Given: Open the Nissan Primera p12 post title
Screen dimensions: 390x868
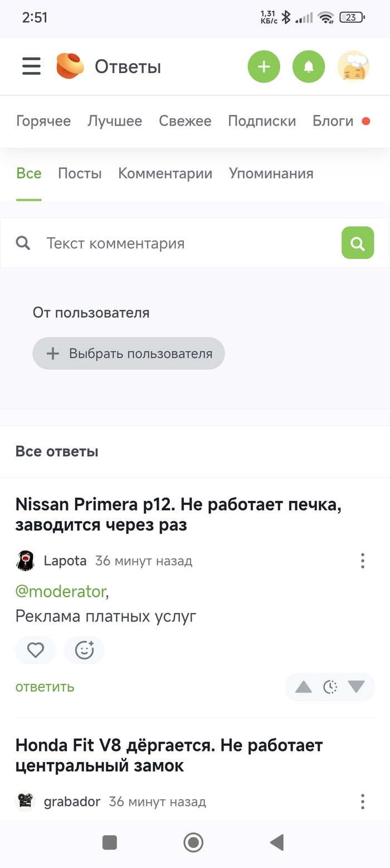Looking at the screenshot, I should pyautogui.click(x=178, y=515).
